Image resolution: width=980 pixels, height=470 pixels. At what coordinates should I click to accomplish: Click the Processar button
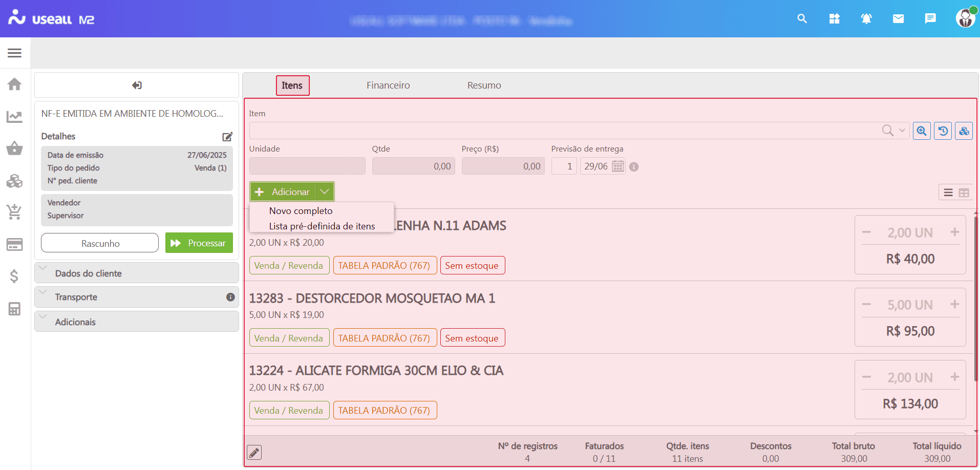199,243
